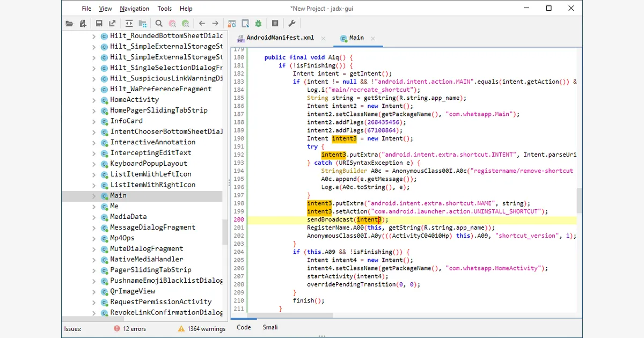Click the code editor vertical scrollbar
This screenshot has width=644, height=338.
pyautogui.click(x=579, y=200)
